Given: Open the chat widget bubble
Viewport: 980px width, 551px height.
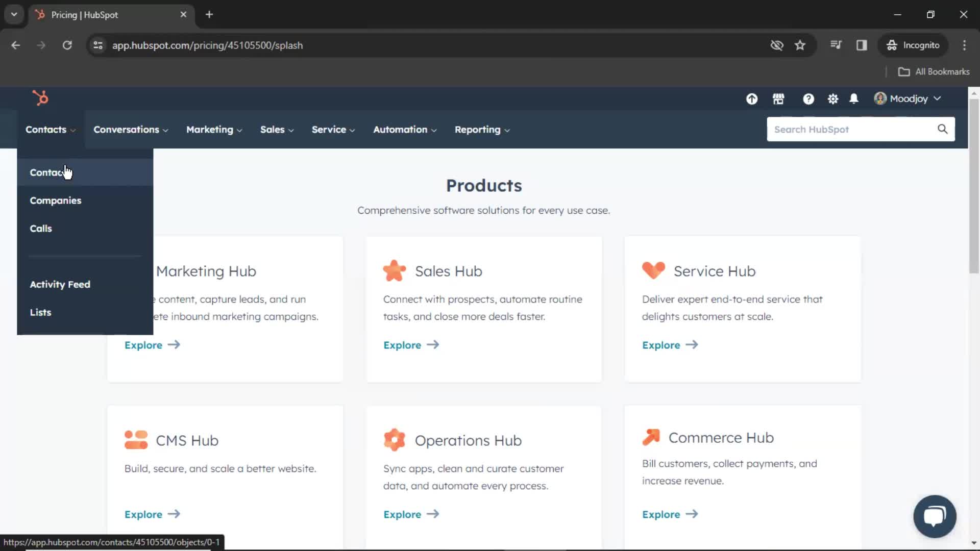Looking at the screenshot, I should point(935,516).
